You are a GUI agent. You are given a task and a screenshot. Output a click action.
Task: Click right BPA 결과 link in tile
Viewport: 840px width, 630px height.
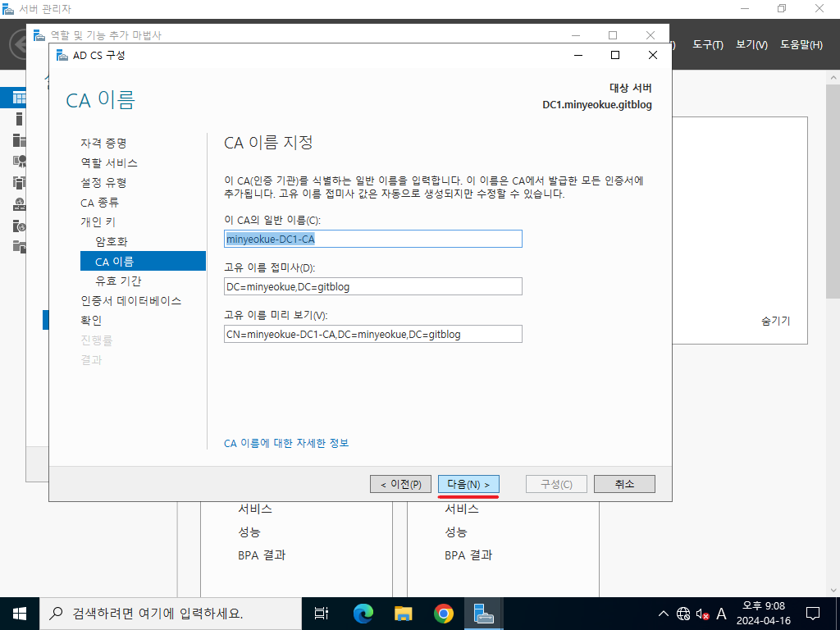tap(468, 555)
